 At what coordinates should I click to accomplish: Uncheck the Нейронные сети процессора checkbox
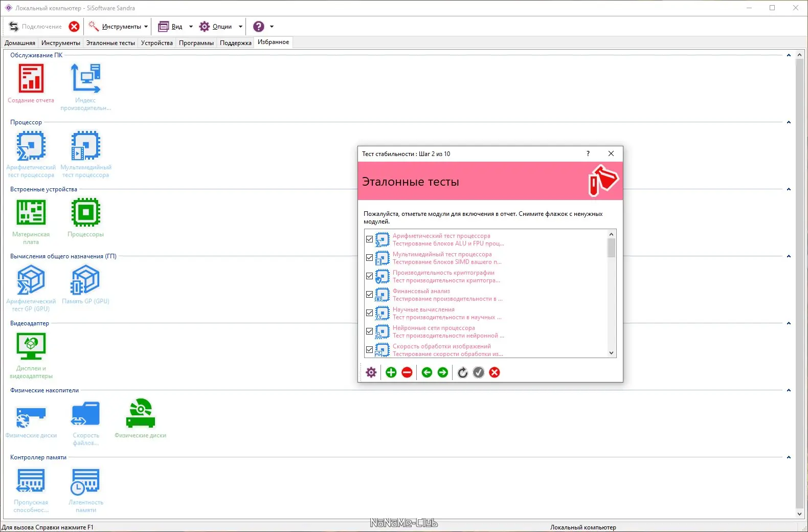(x=370, y=331)
